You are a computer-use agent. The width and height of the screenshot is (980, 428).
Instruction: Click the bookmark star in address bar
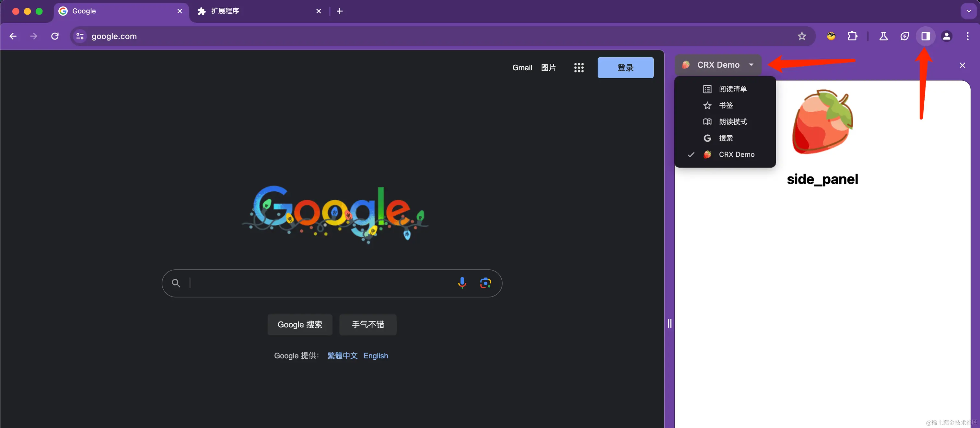tap(801, 36)
